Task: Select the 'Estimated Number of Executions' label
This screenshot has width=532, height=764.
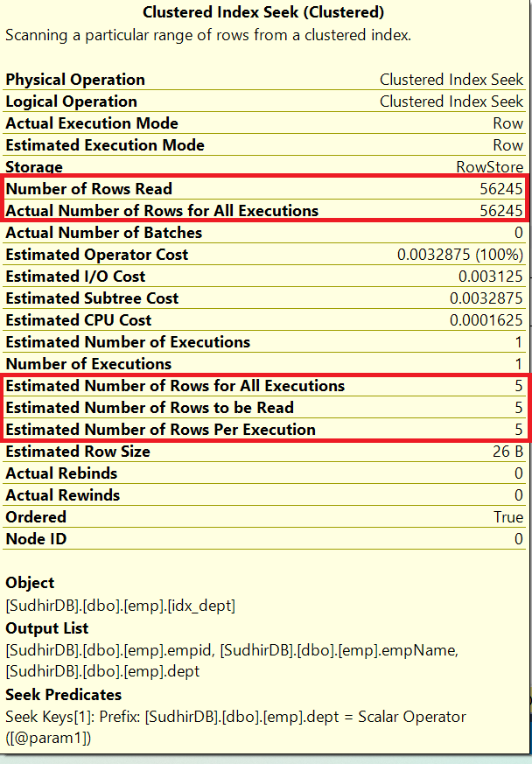Action: click(128, 342)
